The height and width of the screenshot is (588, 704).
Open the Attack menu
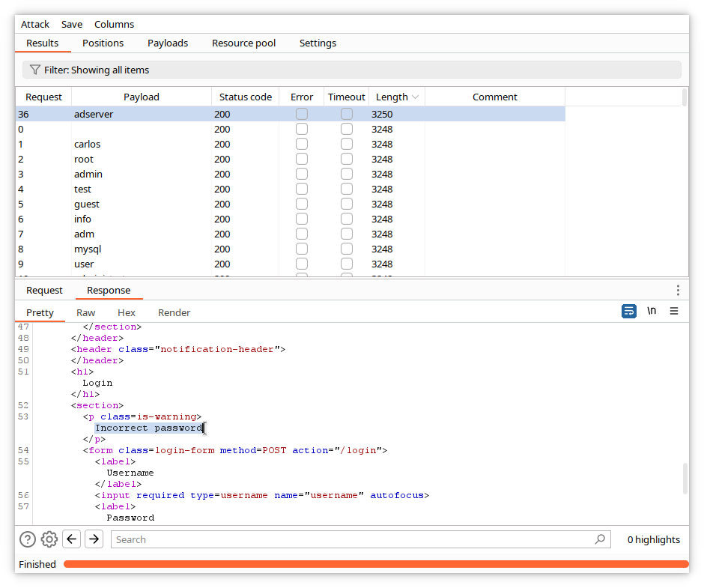(35, 25)
